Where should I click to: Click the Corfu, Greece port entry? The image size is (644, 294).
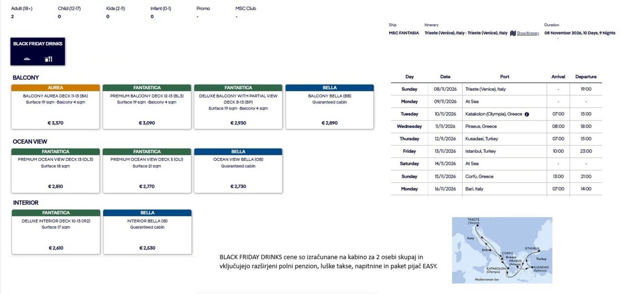point(479,176)
